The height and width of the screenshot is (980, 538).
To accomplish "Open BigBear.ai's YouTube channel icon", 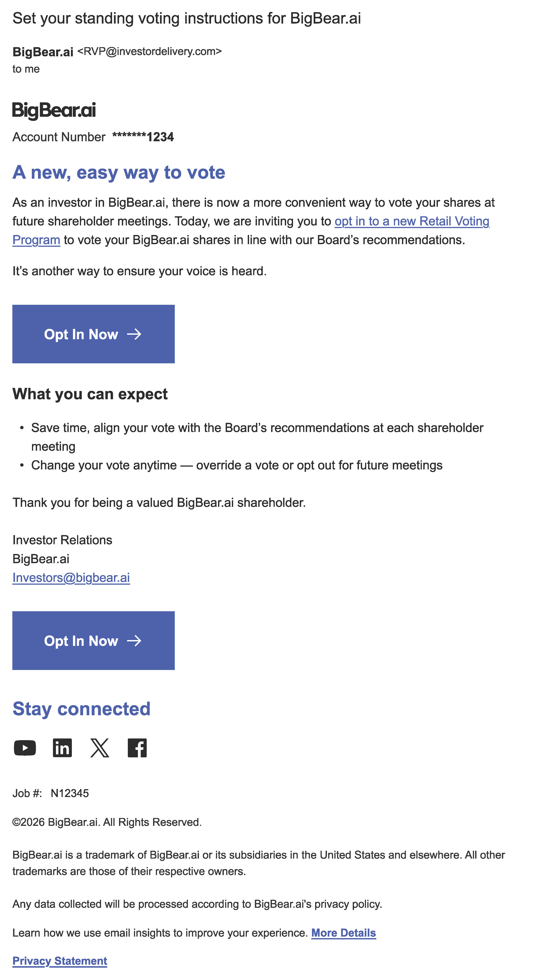I will pyautogui.click(x=25, y=748).
